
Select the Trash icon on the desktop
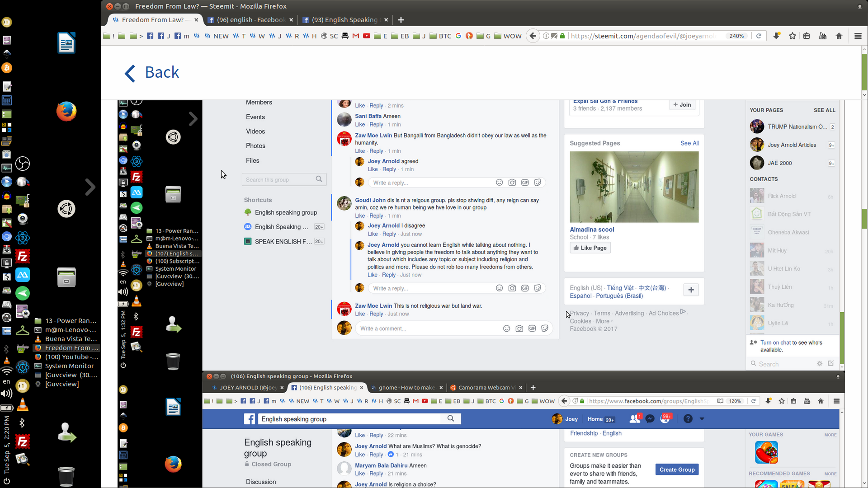66,476
